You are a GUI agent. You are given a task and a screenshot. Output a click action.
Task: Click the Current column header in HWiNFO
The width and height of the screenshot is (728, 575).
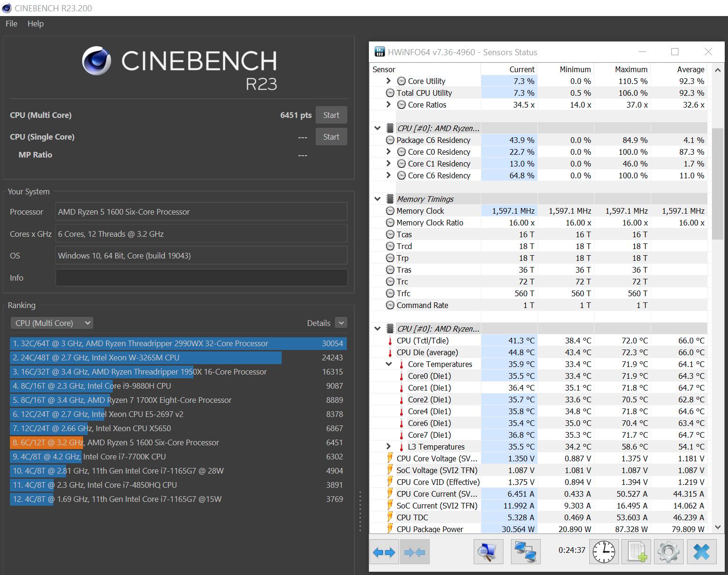click(x=509, y=69)
